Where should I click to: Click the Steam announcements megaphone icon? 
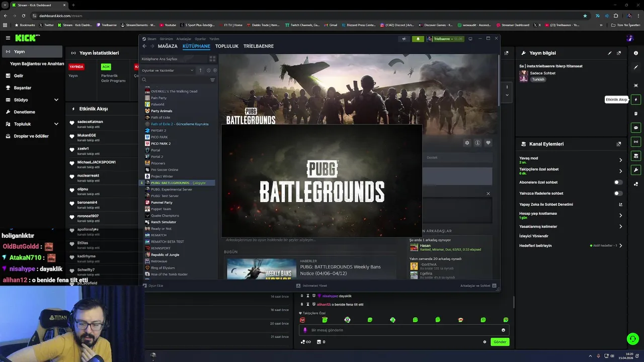[404, 39]
